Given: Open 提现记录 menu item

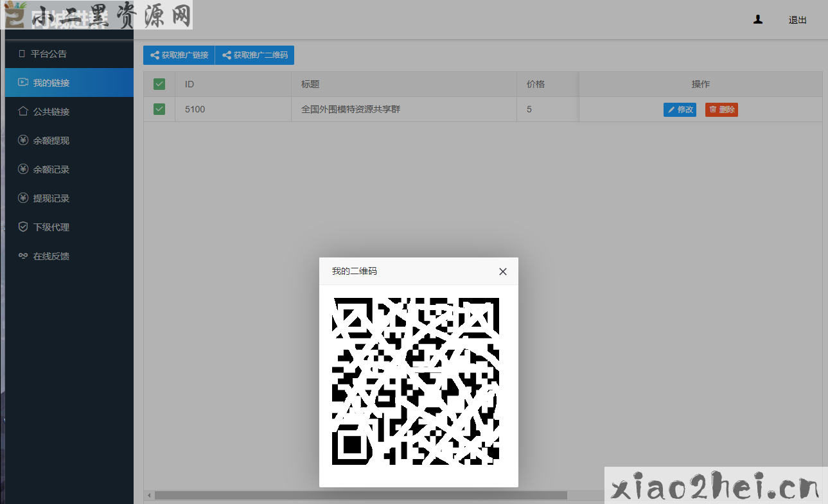Looking at the screenshot, I should pyautogui.click(x=69, y=198).
